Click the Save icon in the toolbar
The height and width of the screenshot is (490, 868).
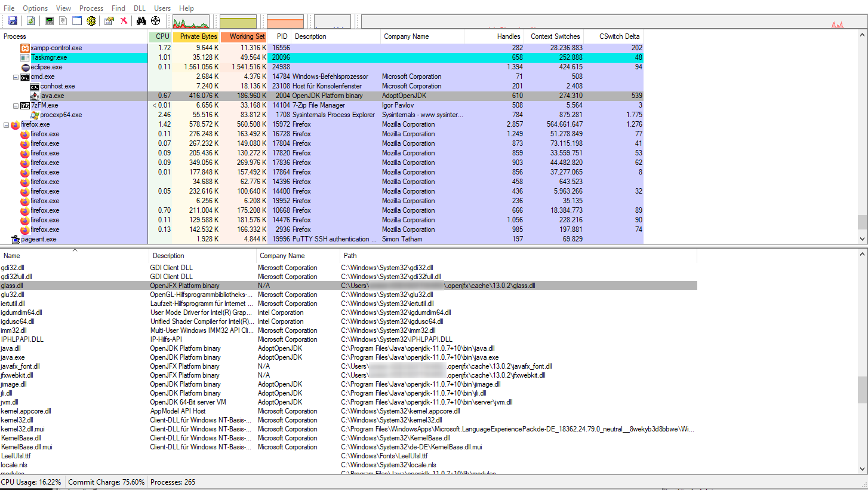(13, 20)
